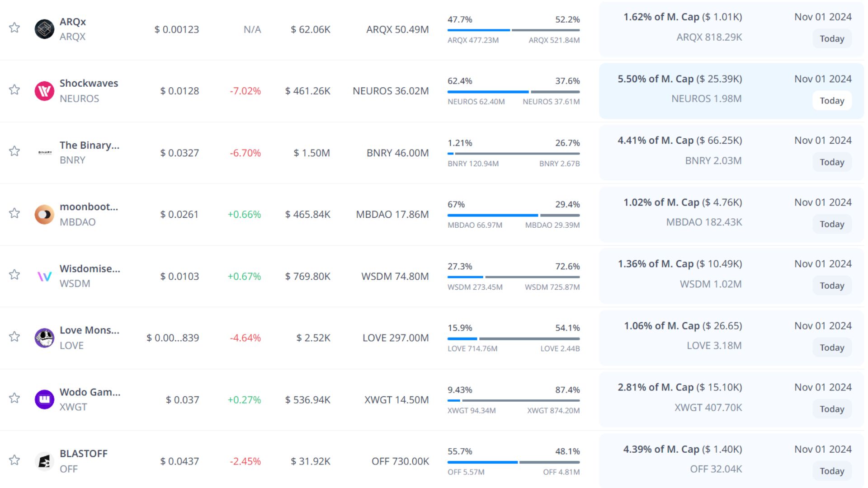Click the Shockwaves NEUROS pink logo
868x488 pixels.
pos(44,91)
